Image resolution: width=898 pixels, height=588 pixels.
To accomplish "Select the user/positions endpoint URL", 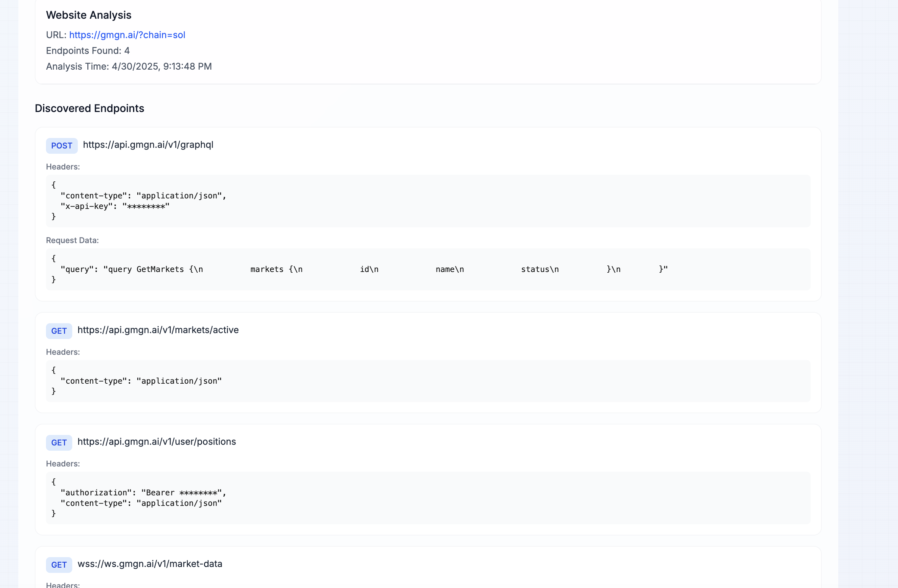I will pos(157,441).
